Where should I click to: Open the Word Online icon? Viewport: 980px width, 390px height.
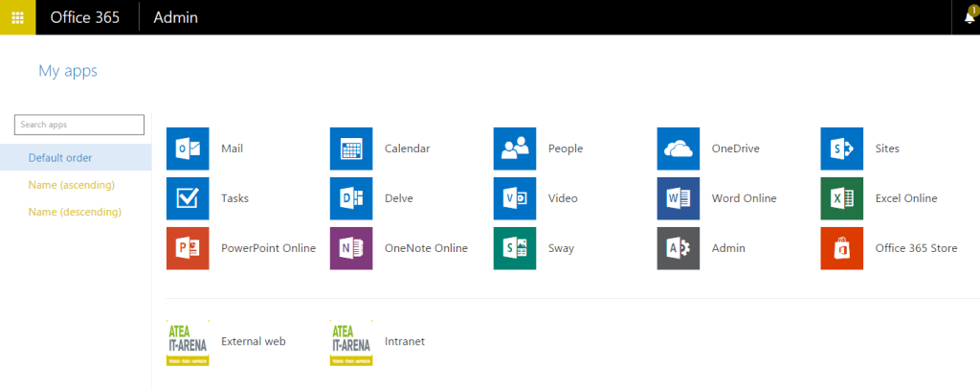click(x=679, y=198)
